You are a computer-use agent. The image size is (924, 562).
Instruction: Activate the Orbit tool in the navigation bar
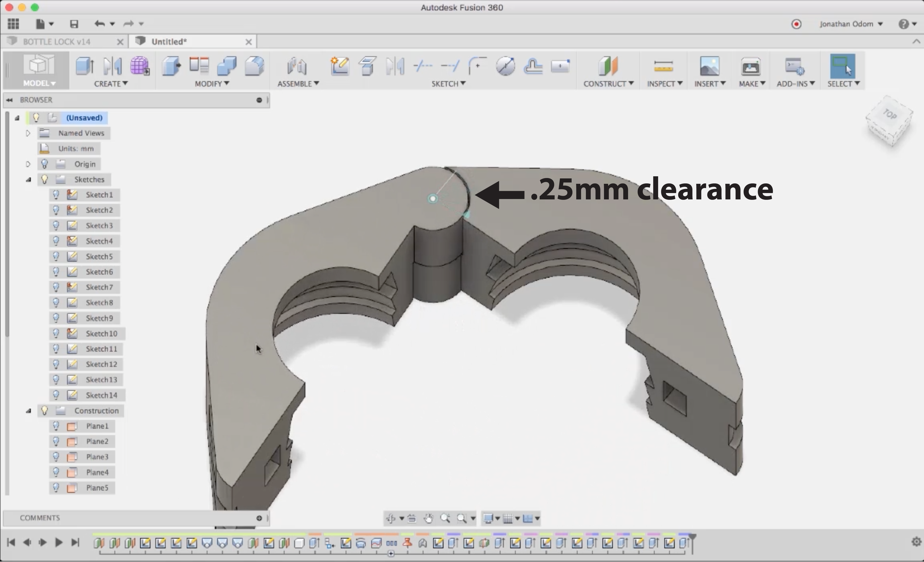click(390, 518)
